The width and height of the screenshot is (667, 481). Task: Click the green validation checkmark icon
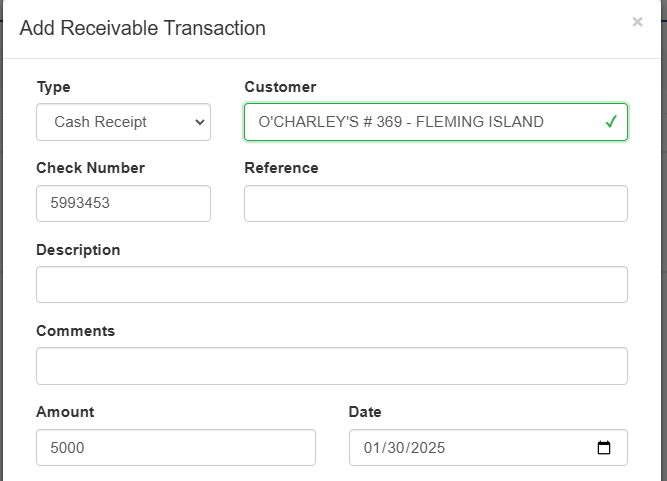pos(611,122)
